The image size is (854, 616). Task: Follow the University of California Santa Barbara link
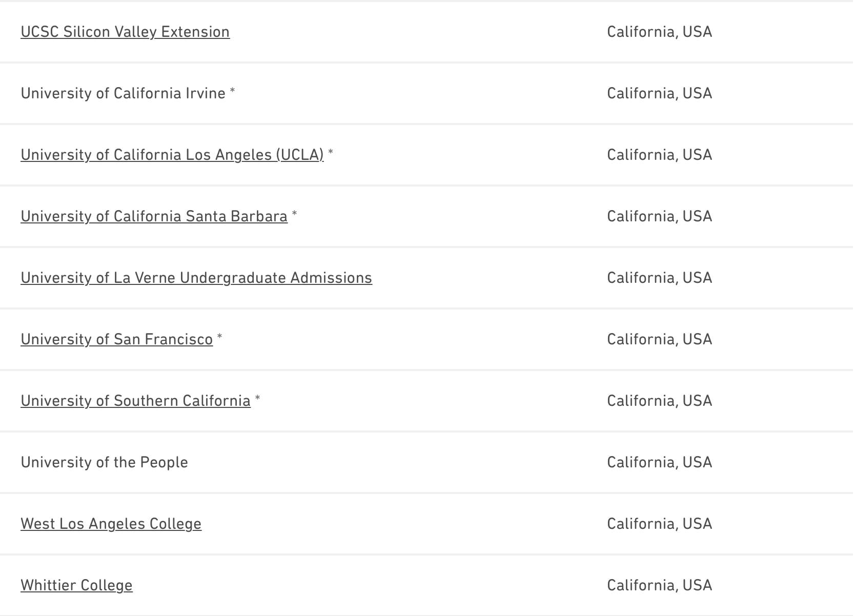click(x=154, y=216)
